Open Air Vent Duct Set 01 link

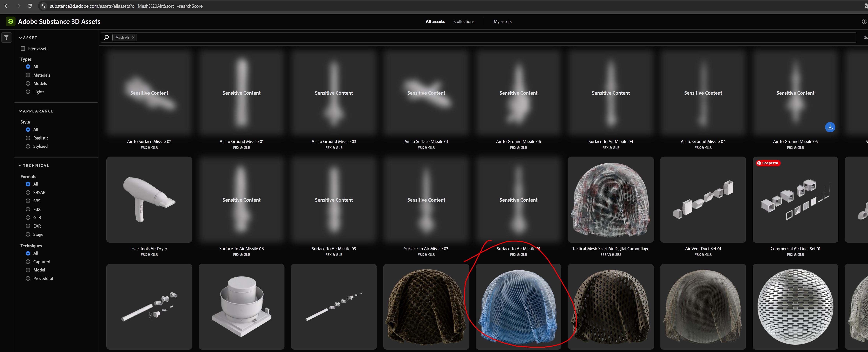[x=703, y=249]
